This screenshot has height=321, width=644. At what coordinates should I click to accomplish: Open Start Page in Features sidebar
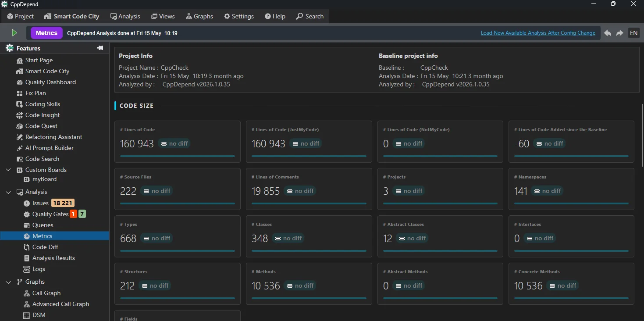pos(39,60)
